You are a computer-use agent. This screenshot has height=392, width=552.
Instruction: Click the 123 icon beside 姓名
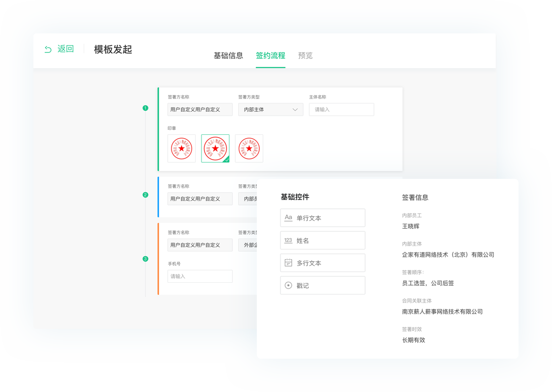[x=288, y=241]
